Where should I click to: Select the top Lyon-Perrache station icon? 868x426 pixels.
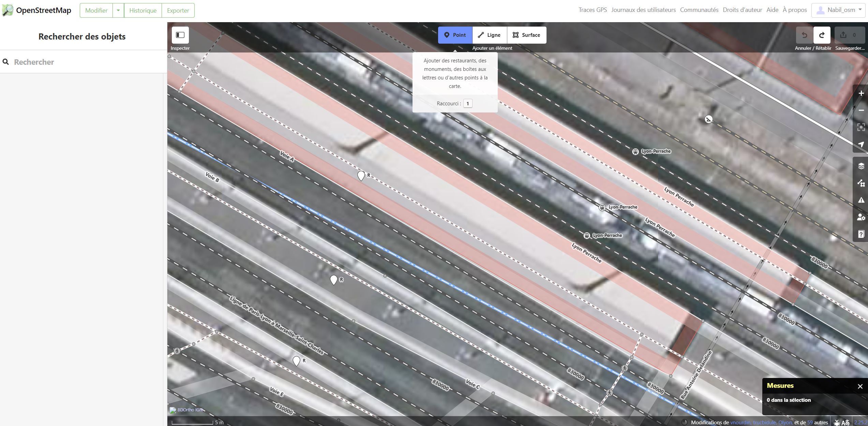coord(635,152)
